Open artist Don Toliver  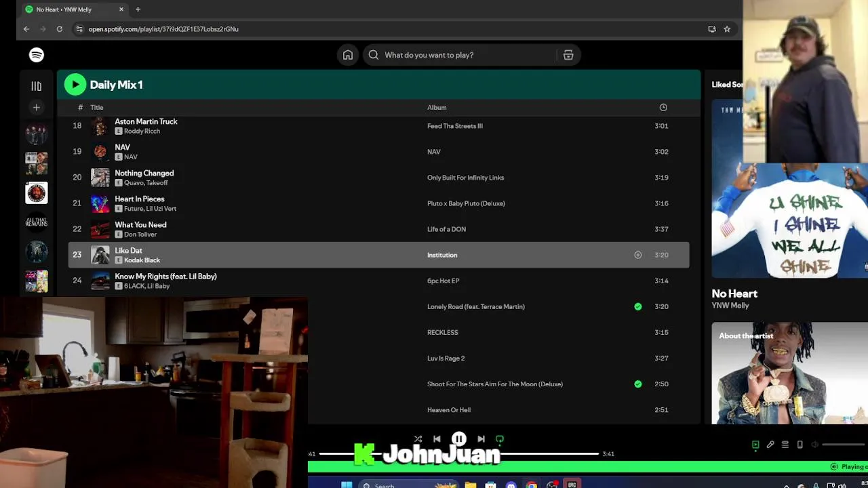point(140,235)
